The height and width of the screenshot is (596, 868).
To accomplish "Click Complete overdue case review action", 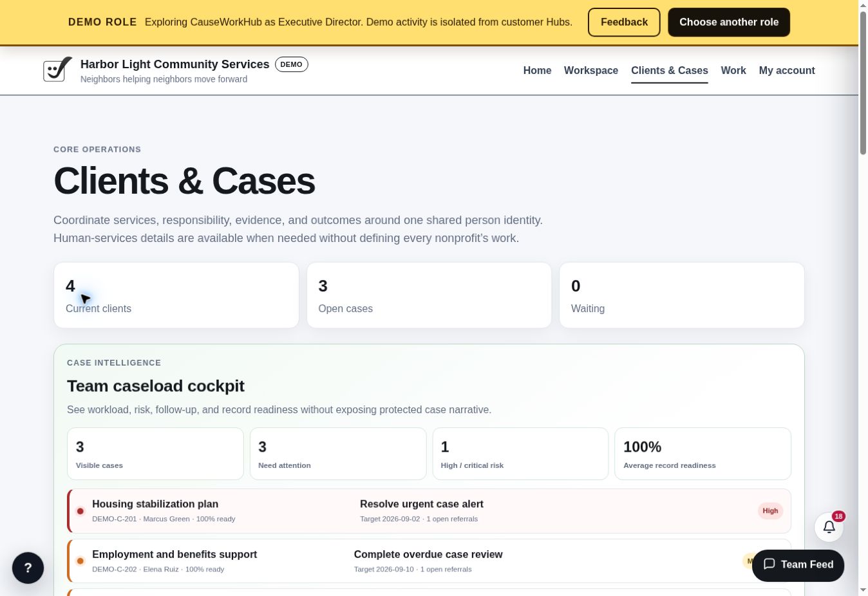I will coord(428,554).
